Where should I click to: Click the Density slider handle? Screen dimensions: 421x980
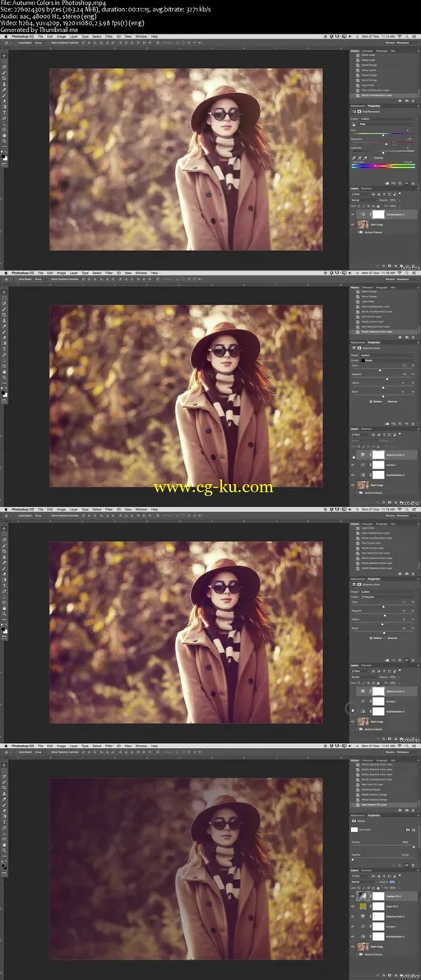coord(414,847)
